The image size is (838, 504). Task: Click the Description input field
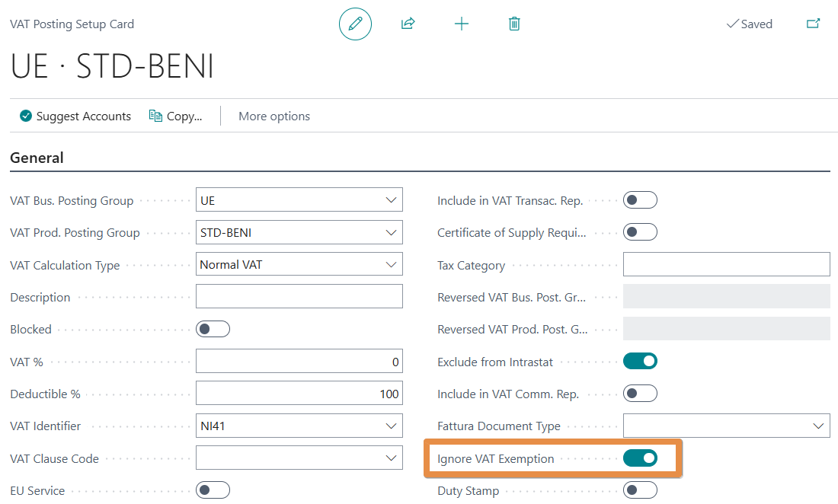tap(299, 298)
